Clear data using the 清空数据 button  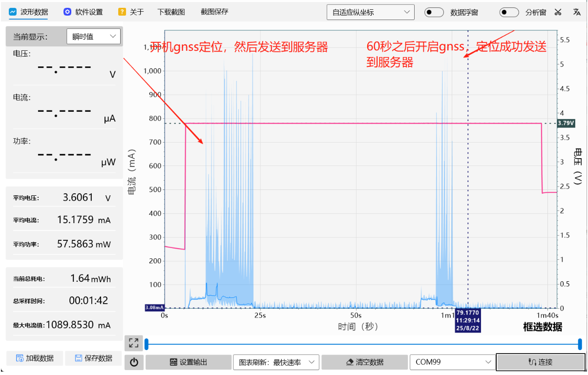click(364, 362)
